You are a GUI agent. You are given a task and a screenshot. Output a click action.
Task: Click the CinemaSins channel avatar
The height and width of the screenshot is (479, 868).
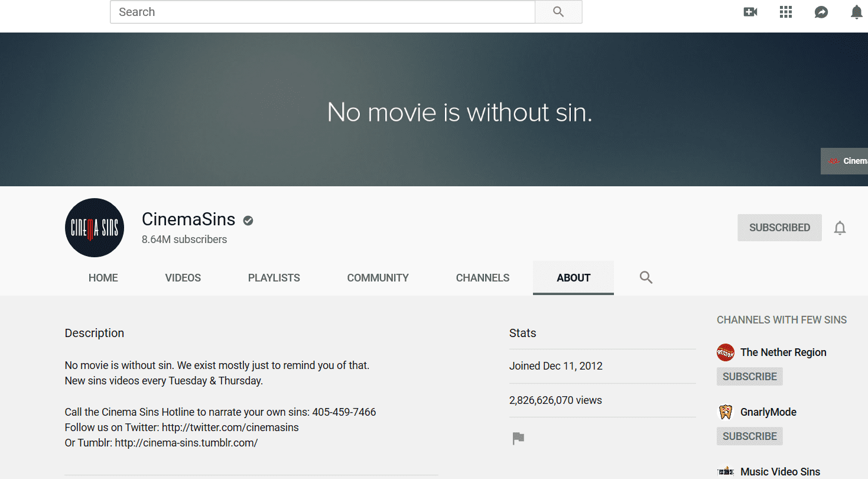click(x=95, y=228)
